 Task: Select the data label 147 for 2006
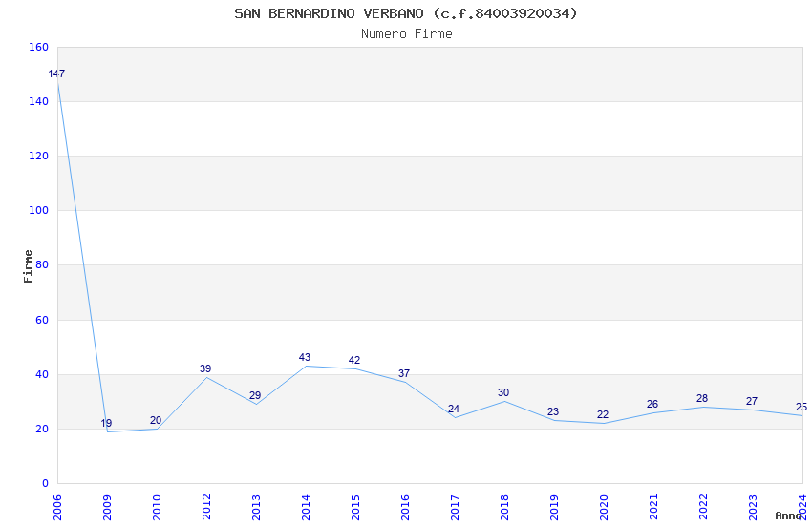tap(56, 73)
